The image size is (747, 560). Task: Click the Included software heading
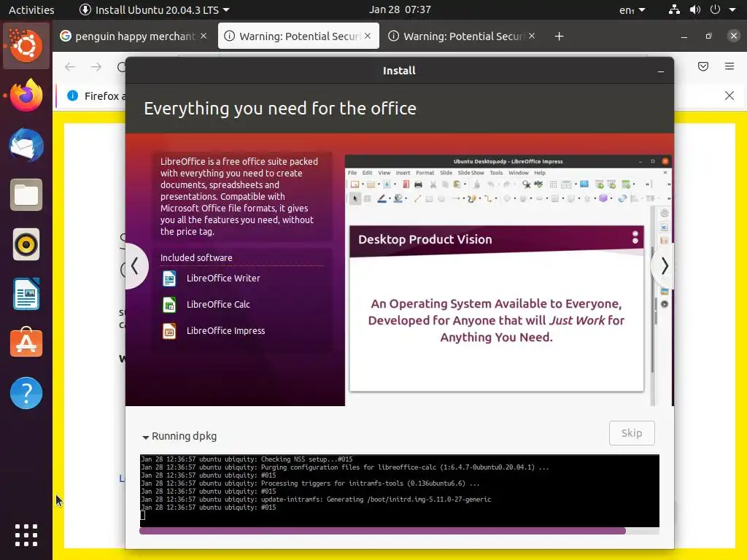tap(196, 257)
